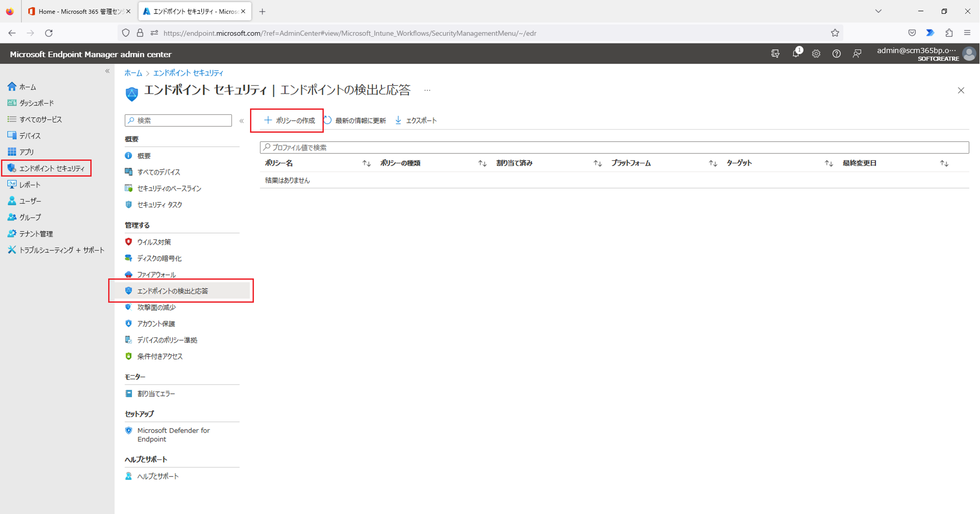980x514 pixels.
Task: Click the admin account avatar
Action: tap(969, 54)
